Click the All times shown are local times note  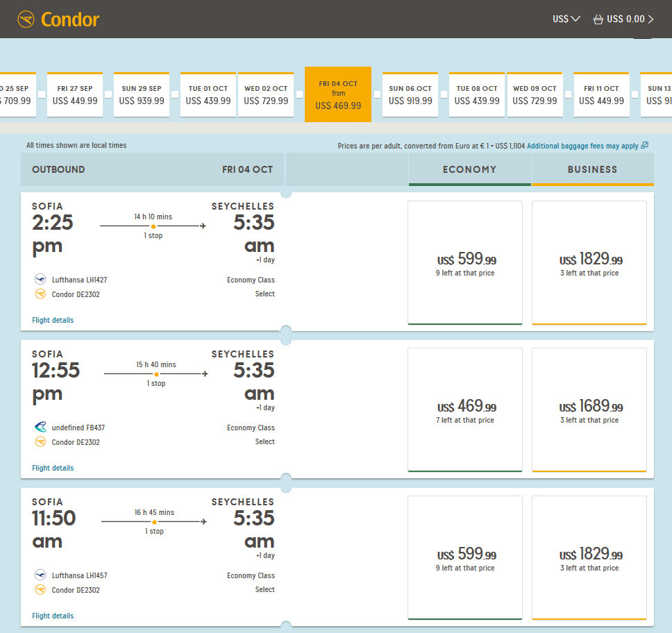pyautogui.click(x=76, y=145)
